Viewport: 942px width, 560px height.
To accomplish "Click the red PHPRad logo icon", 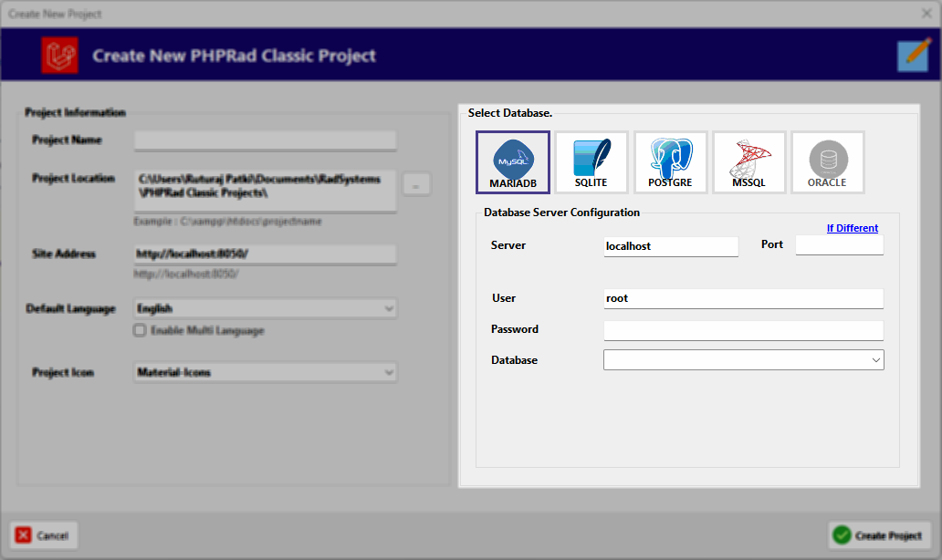I will (x=59, y=56).
